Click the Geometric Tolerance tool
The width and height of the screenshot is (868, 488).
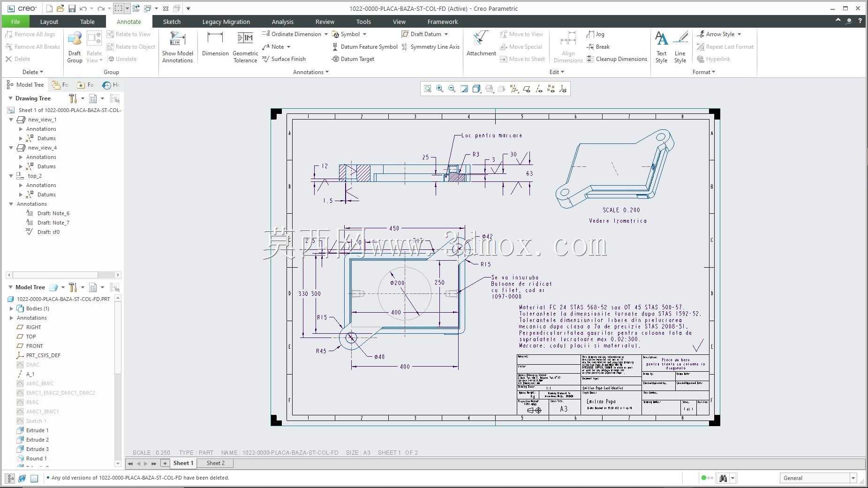[245, 47]
